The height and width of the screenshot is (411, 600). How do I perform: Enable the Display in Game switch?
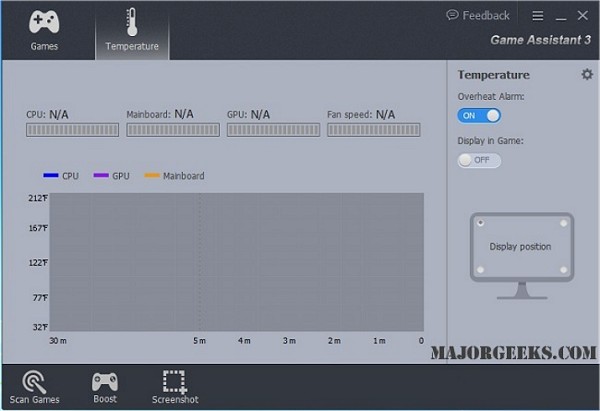[479, 160]
